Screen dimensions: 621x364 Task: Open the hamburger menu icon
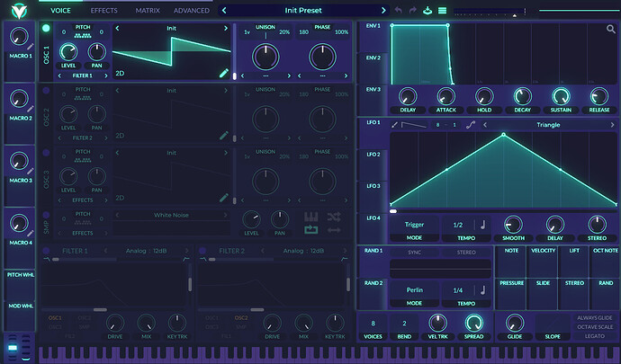tap(441, 10)
